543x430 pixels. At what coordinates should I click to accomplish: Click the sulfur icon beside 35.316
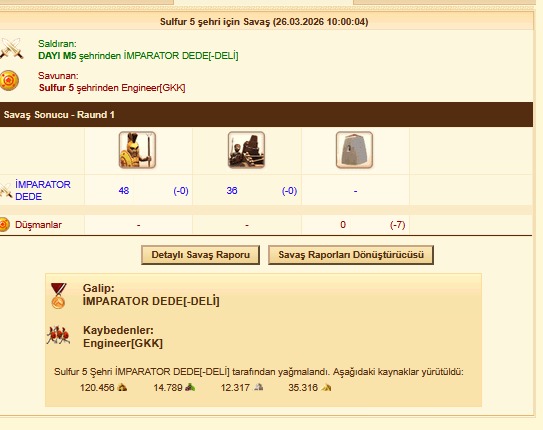[326, 387]
